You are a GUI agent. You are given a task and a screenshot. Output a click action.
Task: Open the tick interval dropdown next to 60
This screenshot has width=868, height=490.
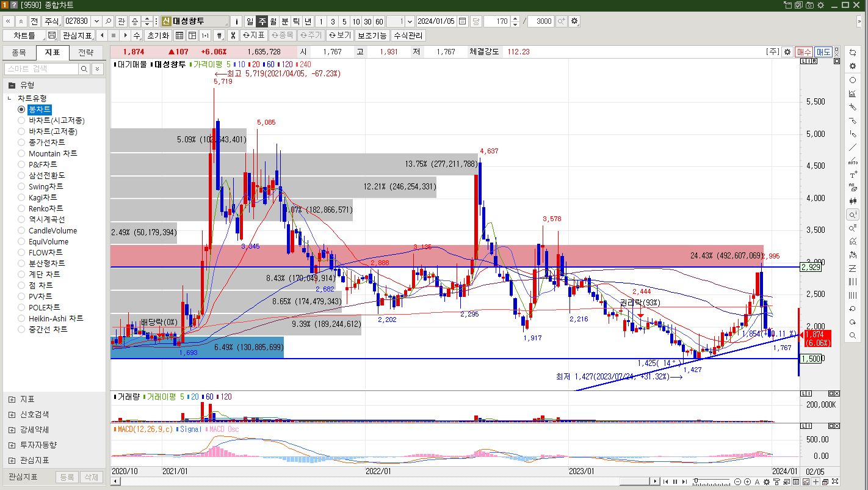410,21
